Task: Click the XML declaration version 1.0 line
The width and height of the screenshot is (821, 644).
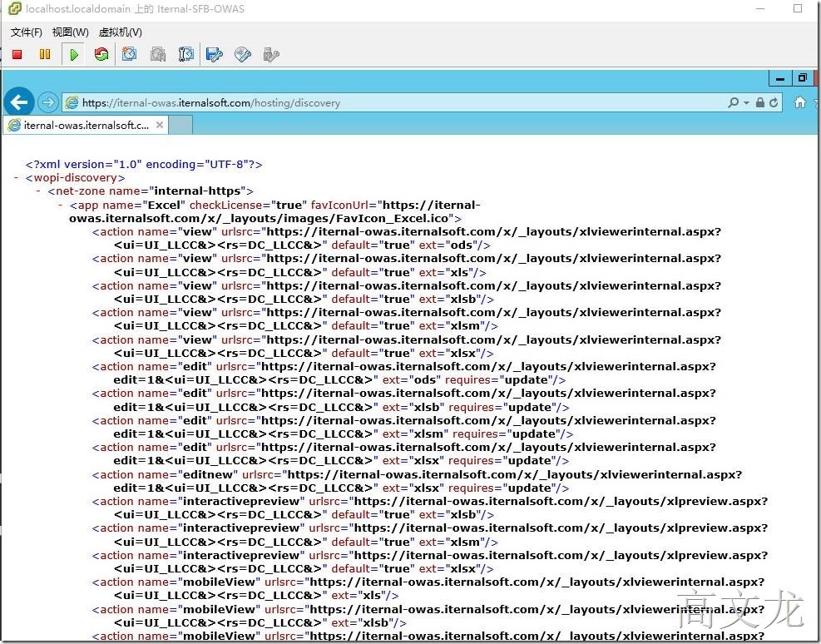Action: point(143,165)
